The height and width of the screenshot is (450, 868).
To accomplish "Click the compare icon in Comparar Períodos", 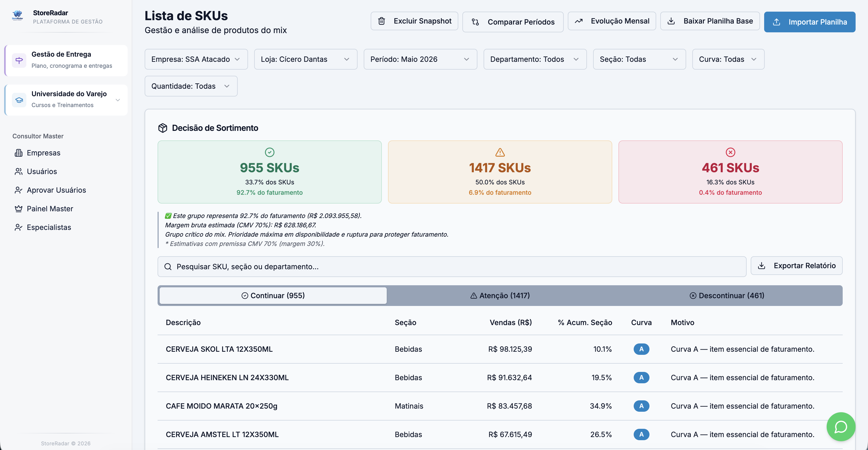I will 475,22.
